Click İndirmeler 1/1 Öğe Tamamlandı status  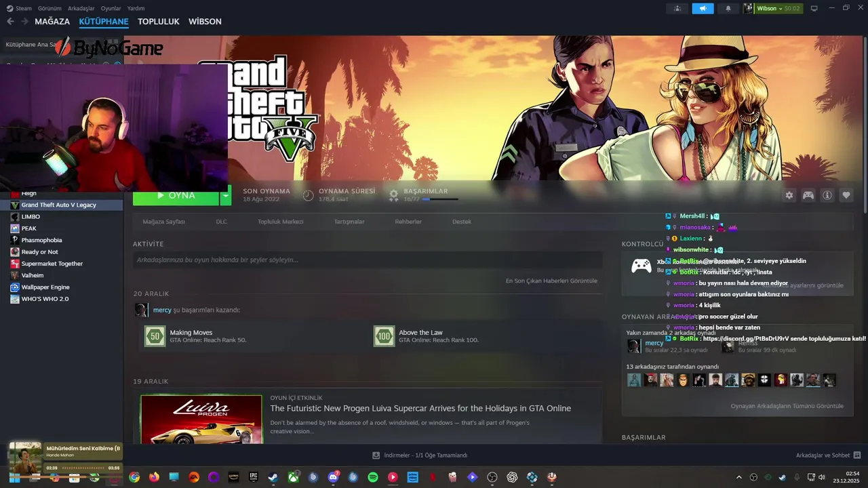425,455
